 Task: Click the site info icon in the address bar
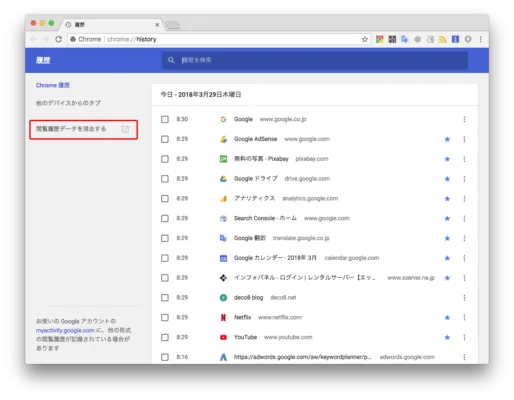pyautogui.click(x=73, y=39)
